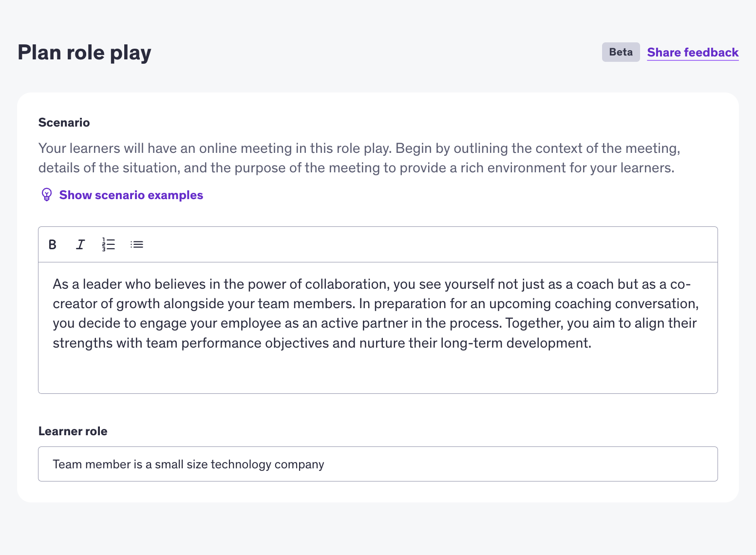Click the Beta badge

(x=621, y=52)
